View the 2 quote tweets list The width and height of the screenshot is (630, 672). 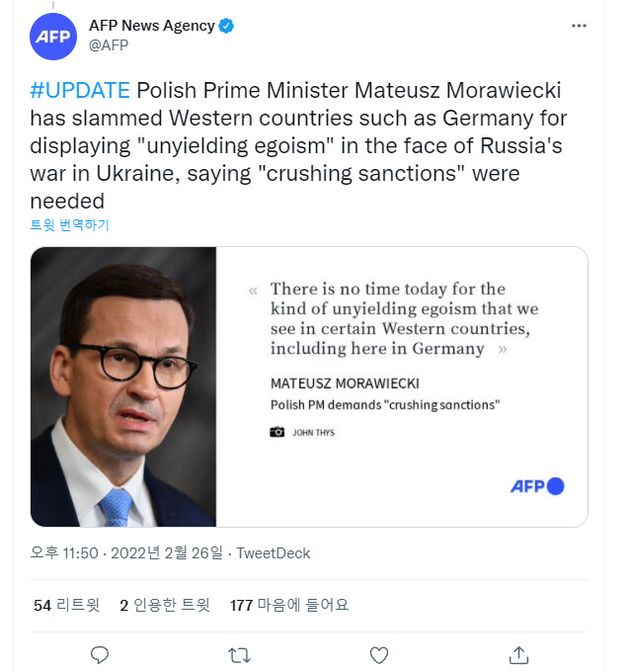pyautogui.click(x=164, y=605)
